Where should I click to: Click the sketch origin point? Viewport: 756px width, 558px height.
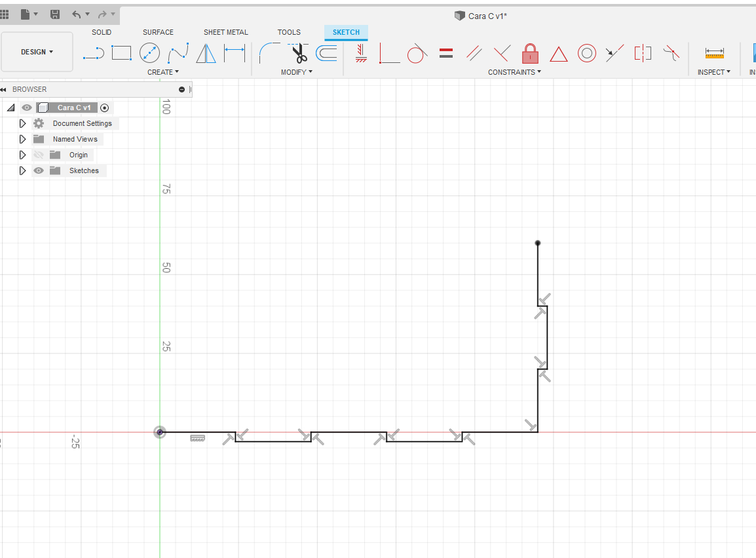[x=160, y=432]
